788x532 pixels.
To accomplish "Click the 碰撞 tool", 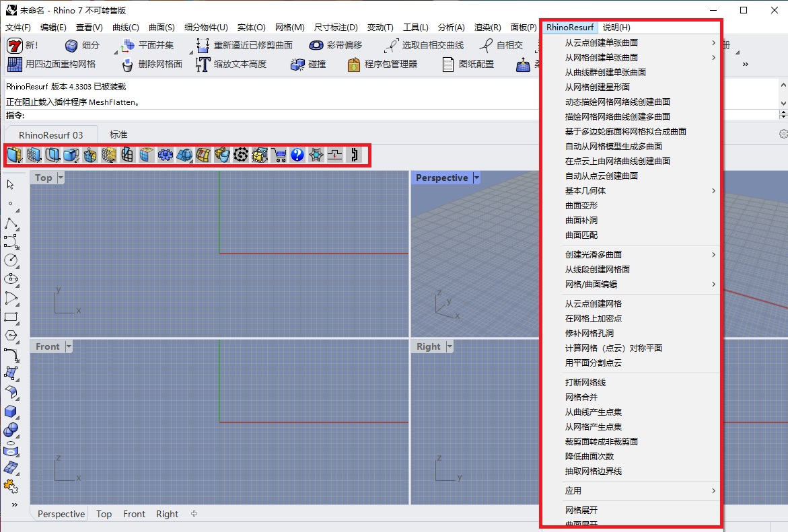I will coord(309,65).
